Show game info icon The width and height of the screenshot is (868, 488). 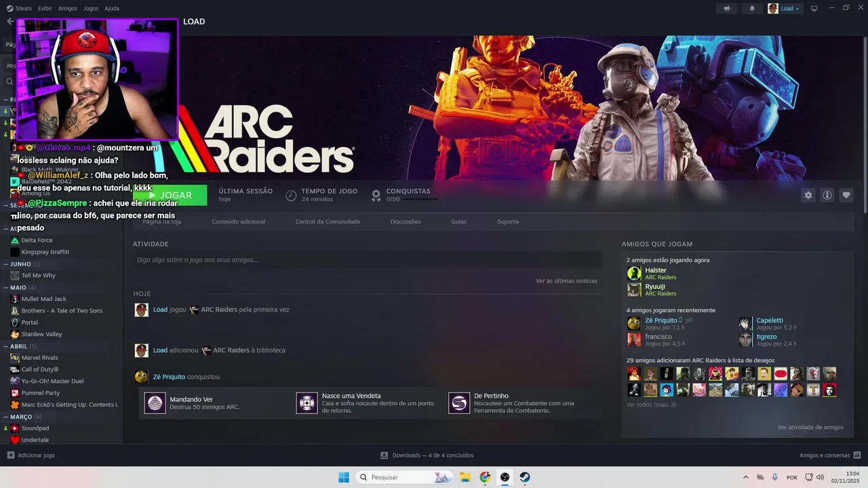pos(827,195)
